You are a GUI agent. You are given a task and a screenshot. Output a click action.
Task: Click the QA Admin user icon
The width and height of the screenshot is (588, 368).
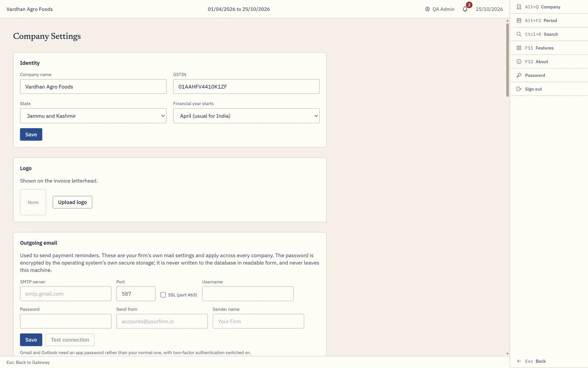point(427,9)
